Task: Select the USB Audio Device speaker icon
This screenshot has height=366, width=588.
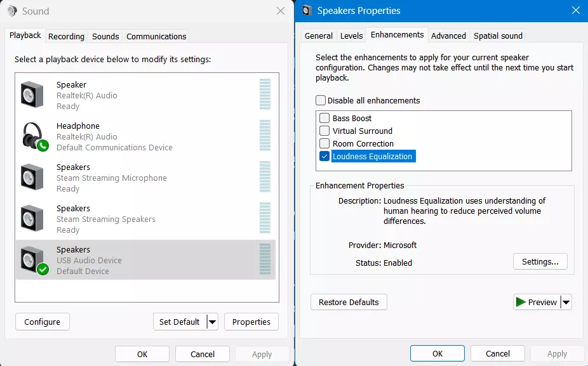Action: point(33,259)
